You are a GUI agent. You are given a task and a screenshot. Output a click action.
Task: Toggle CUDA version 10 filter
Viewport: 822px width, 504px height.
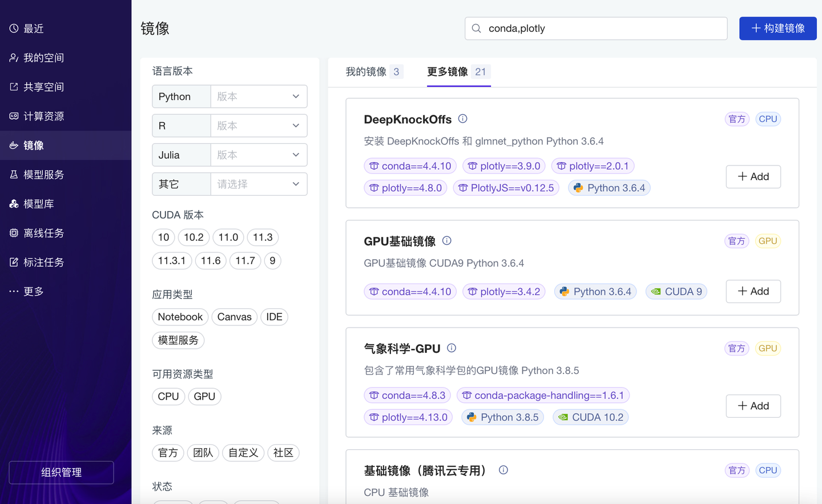tap(164, 237)
